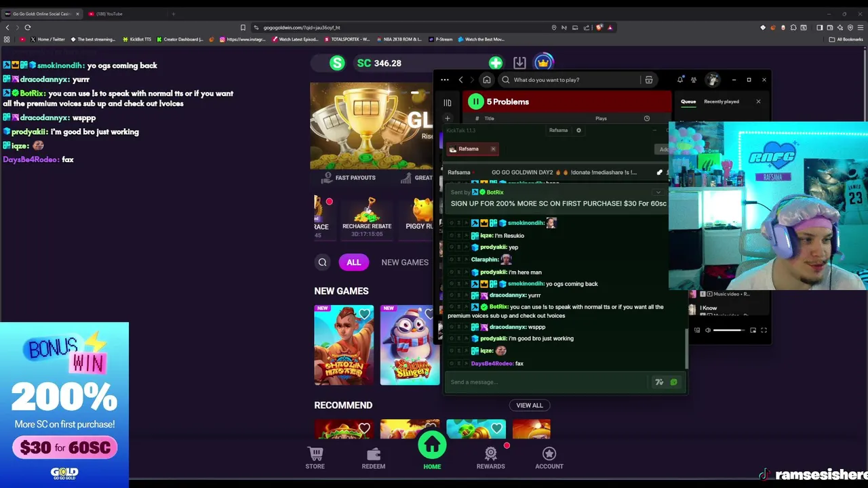Open a new browser tab
This screenshot has height=488, width=868.
tap(174, 14)
